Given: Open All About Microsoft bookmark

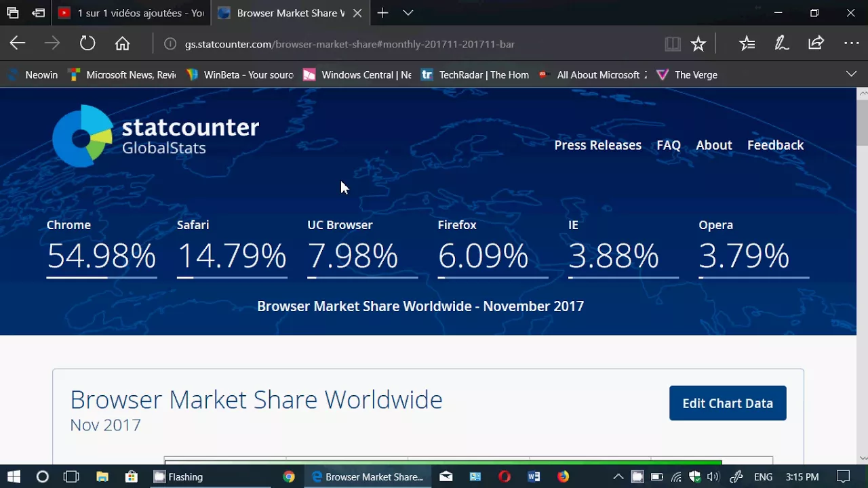Looking at the screenshot, I should (593, 75).
